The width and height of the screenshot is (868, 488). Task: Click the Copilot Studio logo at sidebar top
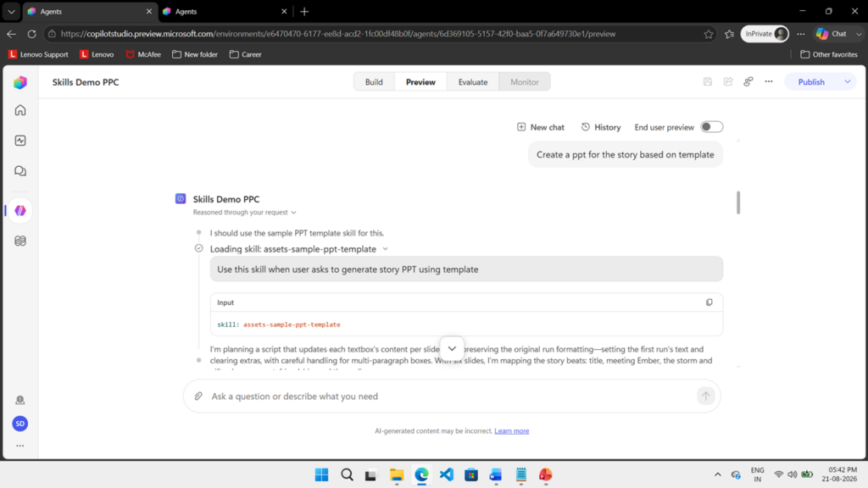pos(20,82)
